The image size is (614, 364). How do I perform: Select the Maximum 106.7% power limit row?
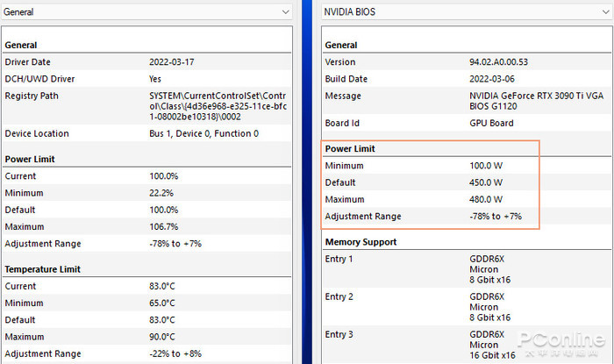click(x=146, y=226)
